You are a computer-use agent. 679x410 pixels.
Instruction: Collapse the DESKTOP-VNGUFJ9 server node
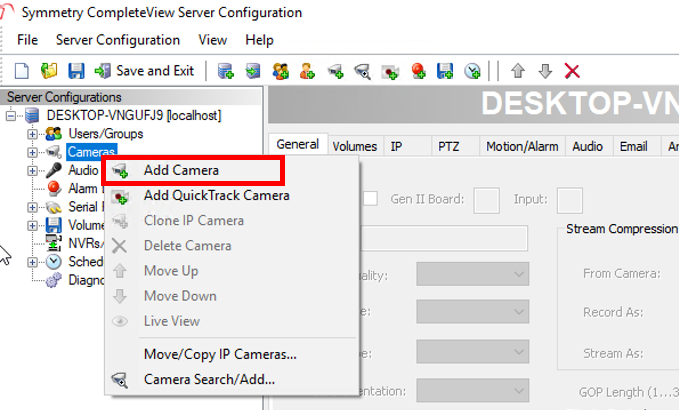coord(12,116)
